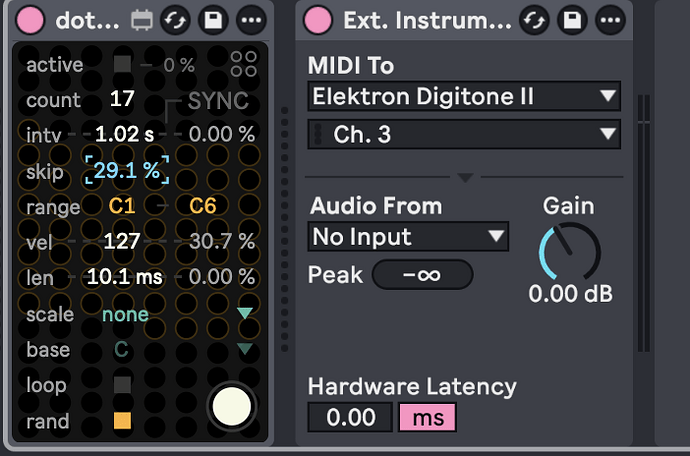Click the Gain knob dial
690x456 pixels.
point(570,252)
